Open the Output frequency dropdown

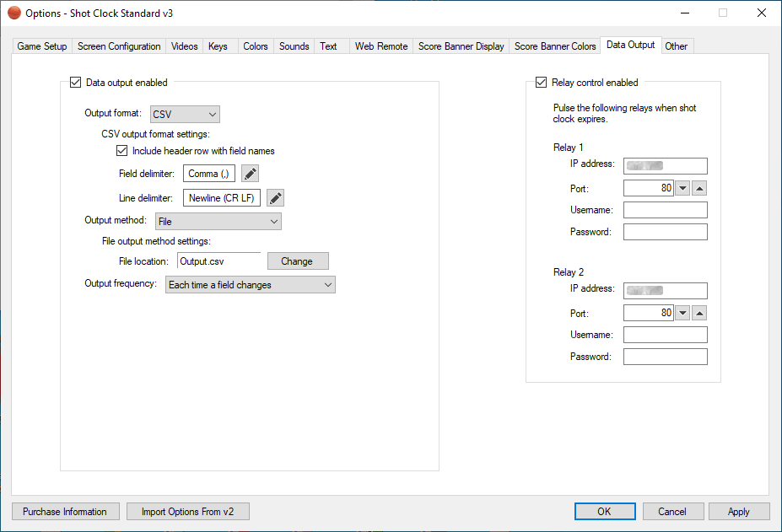point(251,285)
